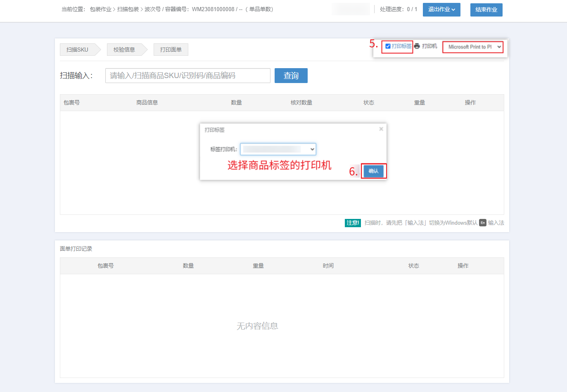Open the Microsoft Print to PDF printer dropdown
This screenshot has width=567, height=392.
473,47
